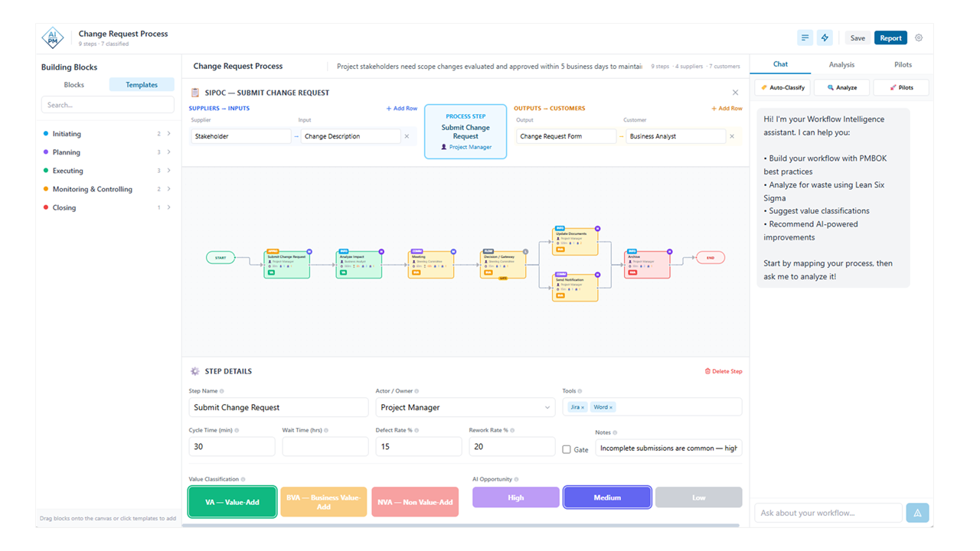Screen dimensions: 980x551
Task: Click the lightning AI icon in top toolbar
Action: [825, 37]
